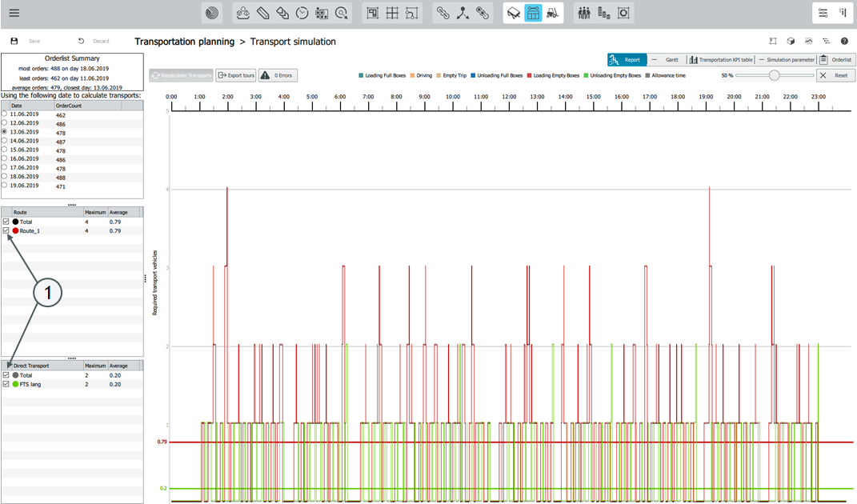Click the first chain link icon
The height and width of the screenshot is (504, 857).
(443, 13)
